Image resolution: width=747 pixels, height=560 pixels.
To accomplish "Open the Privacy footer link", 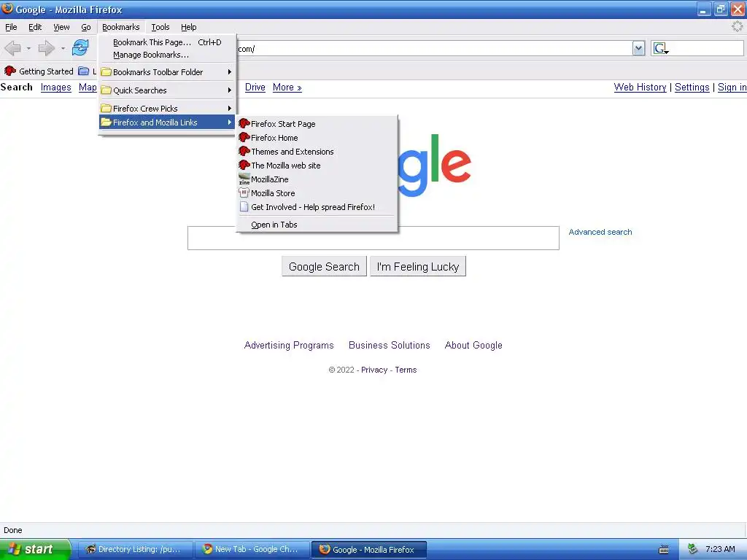I will point(374,370).
